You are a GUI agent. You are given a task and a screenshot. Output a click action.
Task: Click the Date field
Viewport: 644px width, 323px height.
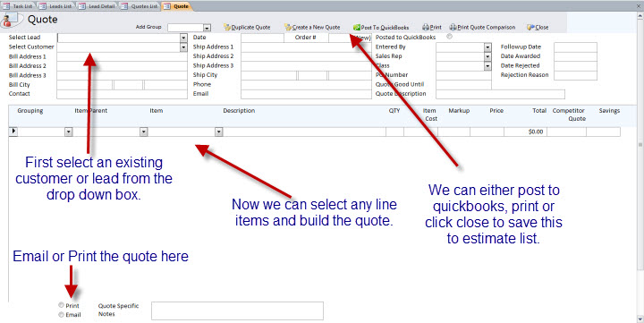click(262, 38)
